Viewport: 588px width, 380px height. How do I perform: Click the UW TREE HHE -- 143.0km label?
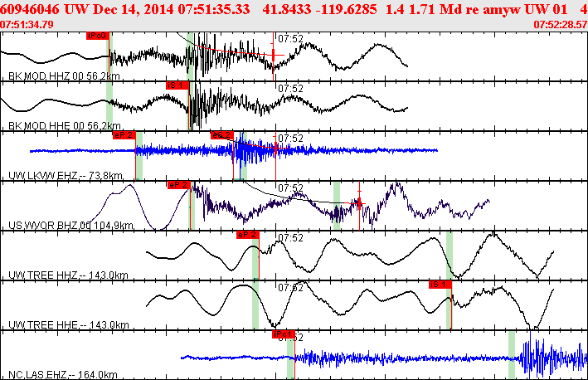coord(69,325)
